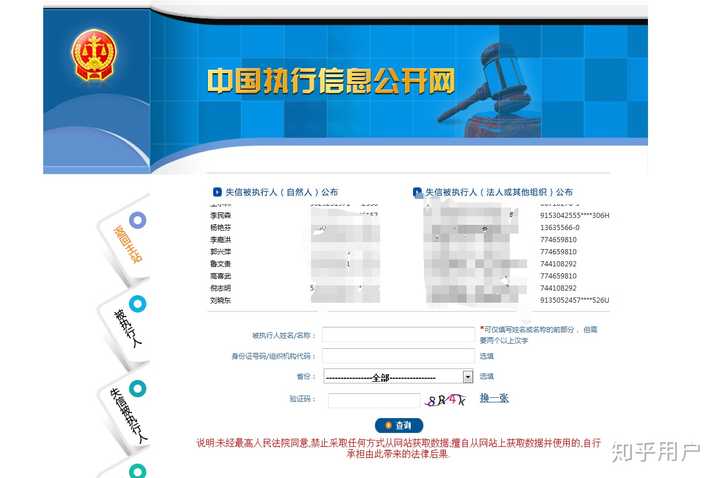
Task: Select the name 李民森 in the list
Action: pos(220,215)
